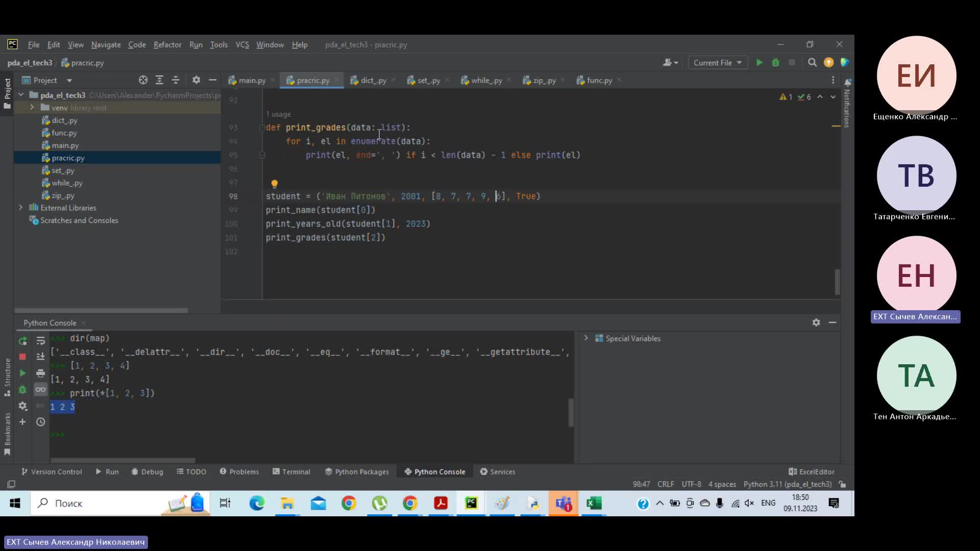Execute current statement in Python Console
The height and width of the screenshot is (551, 980).
tap(22, 373)
